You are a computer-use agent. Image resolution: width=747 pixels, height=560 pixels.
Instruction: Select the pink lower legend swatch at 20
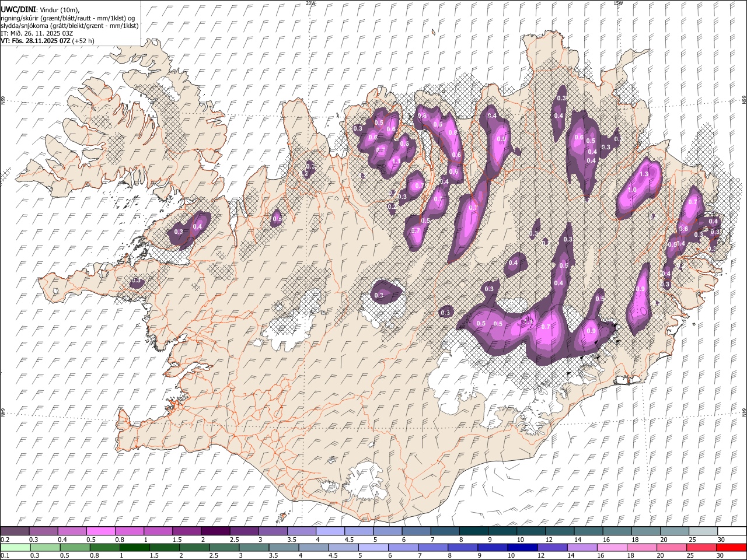click(x=671, y=548)
